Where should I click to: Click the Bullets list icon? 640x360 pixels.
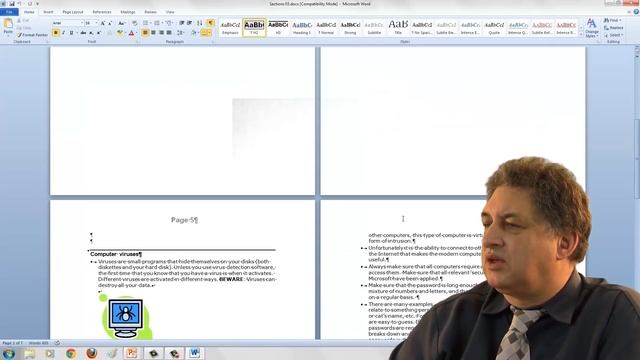click(146, 23)
